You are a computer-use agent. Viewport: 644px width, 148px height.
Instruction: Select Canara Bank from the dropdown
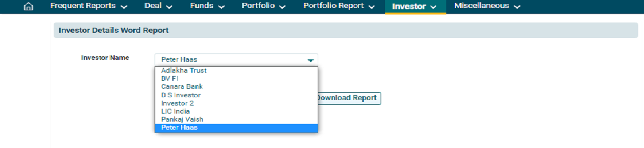click(x=182, y=87)
